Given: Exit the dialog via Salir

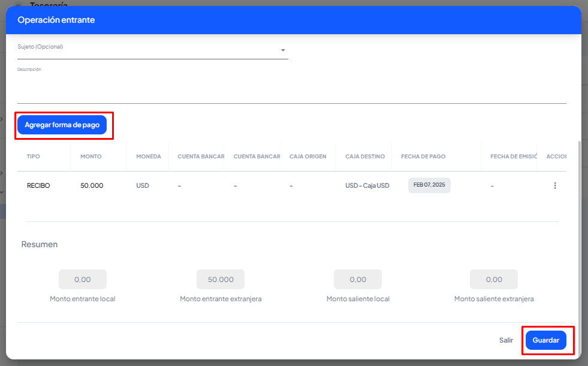Looking at the screenshot, I should [x=506, y=340].
